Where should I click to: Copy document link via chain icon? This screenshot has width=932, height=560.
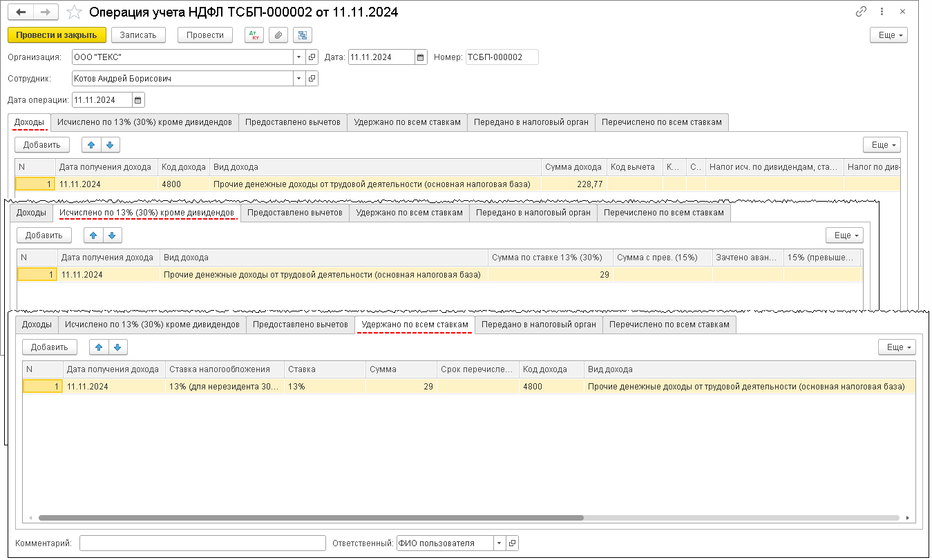click(861, 12)
